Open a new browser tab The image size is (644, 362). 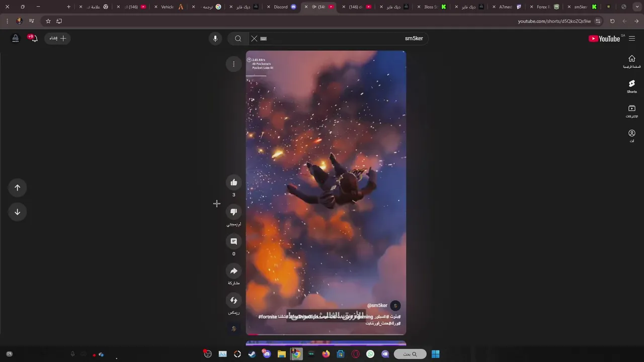68,7
